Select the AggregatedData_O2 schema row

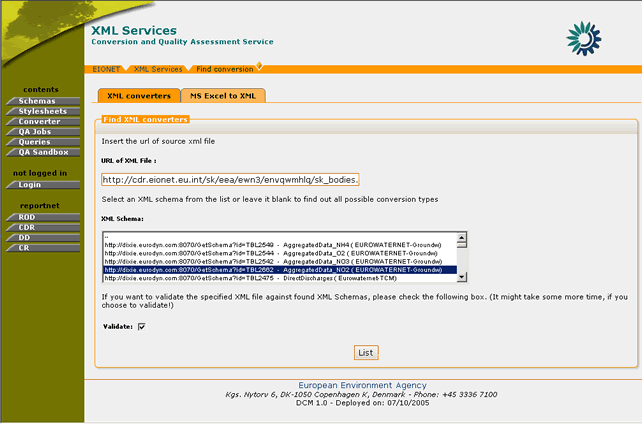click(280, 253)
